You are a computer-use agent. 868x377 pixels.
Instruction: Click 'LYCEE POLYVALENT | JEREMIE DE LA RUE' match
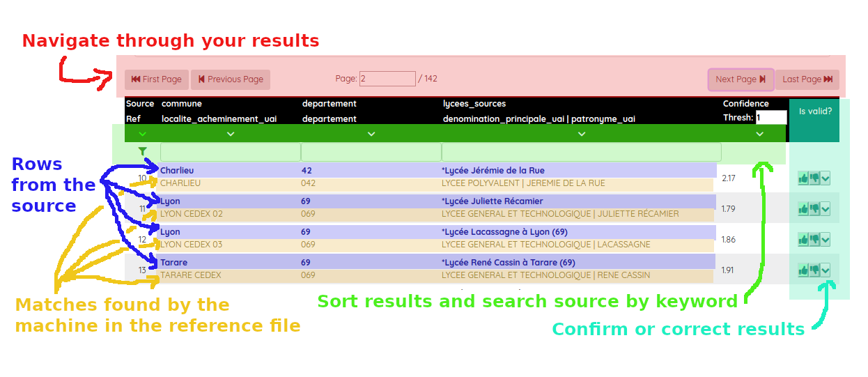523,183
